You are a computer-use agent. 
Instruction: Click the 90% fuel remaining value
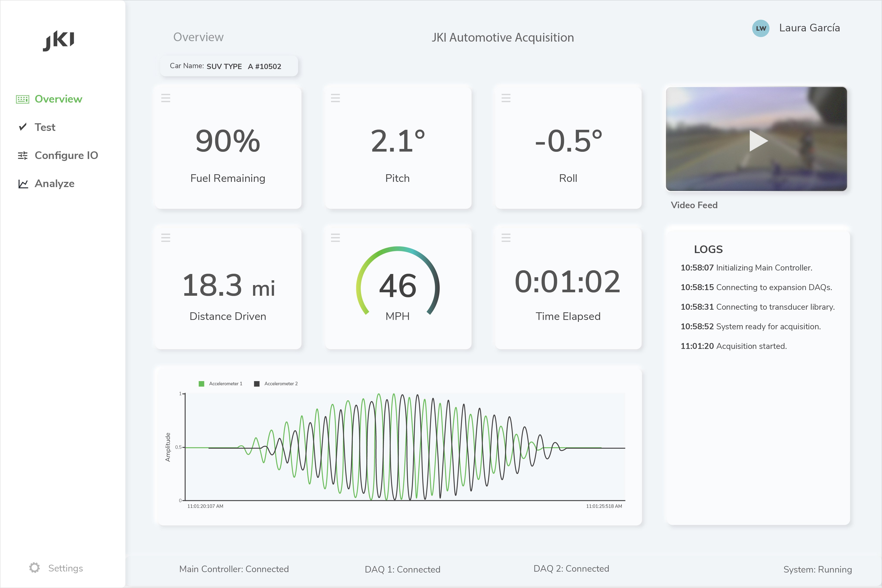228,141
